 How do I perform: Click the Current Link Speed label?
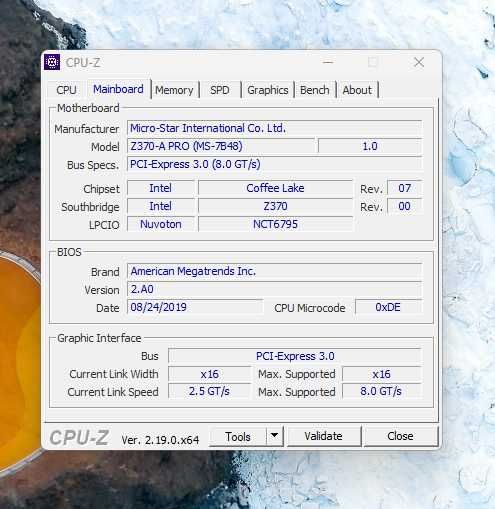point(113,392)
